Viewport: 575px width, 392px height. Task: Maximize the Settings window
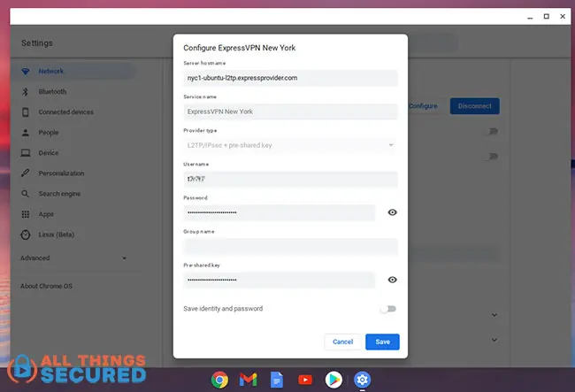pyautogui.click(x=547, y=17)
